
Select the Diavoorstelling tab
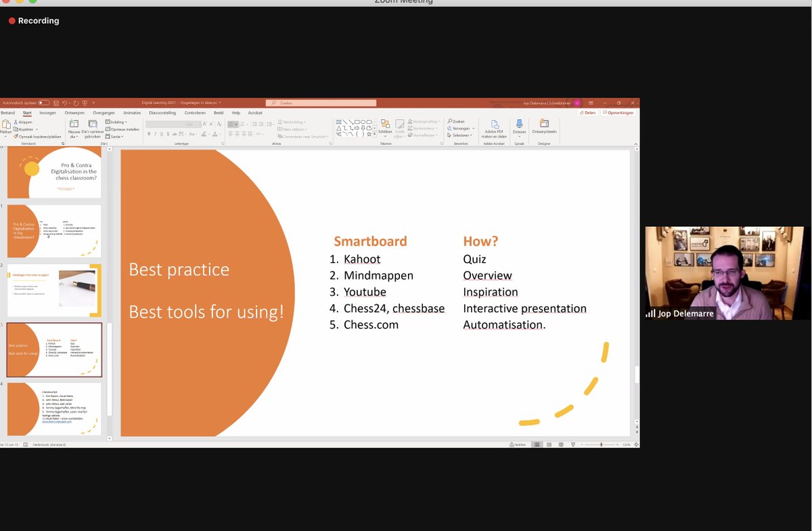162,113
